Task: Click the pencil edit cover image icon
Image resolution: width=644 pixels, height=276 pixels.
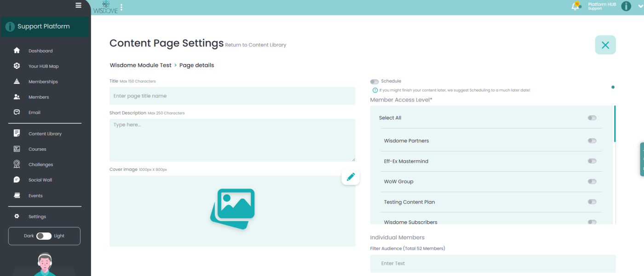Action: pyautogui.click(x=351, y=176)
